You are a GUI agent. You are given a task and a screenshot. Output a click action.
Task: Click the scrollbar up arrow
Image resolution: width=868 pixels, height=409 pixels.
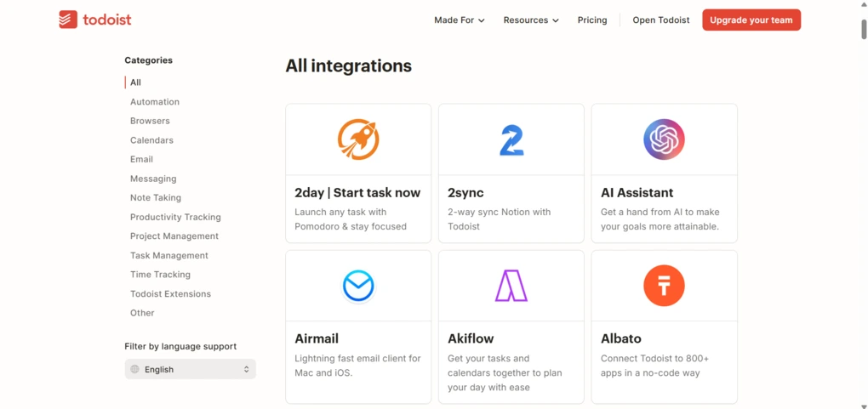tap(864, 3)
